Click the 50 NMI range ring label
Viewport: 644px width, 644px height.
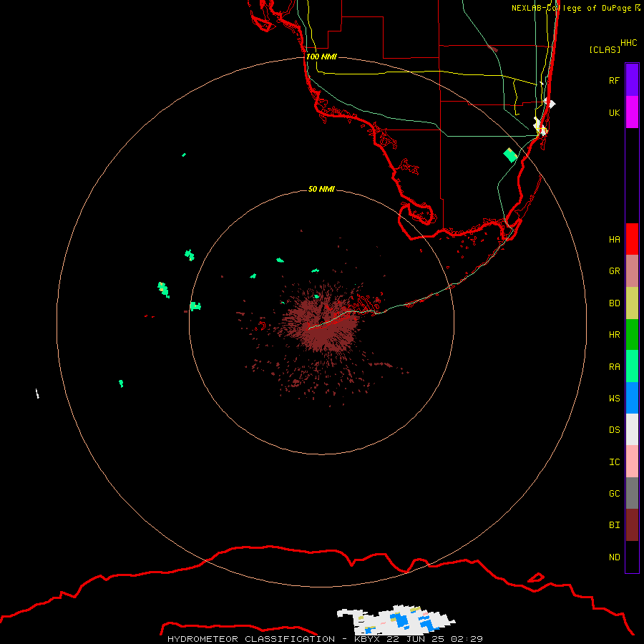(x=321, y=189)
